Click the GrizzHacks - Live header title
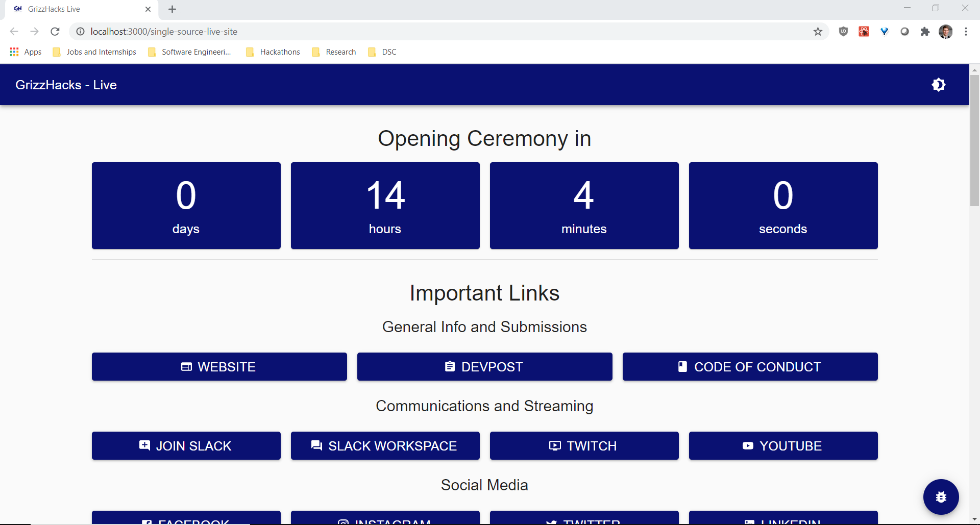This screenshot has height=525, width=980. 66,85
